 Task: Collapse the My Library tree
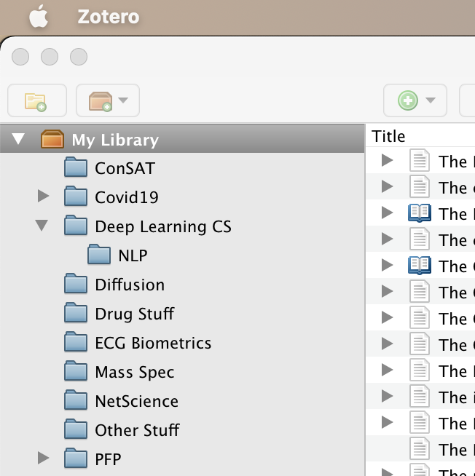pos(19,139)
